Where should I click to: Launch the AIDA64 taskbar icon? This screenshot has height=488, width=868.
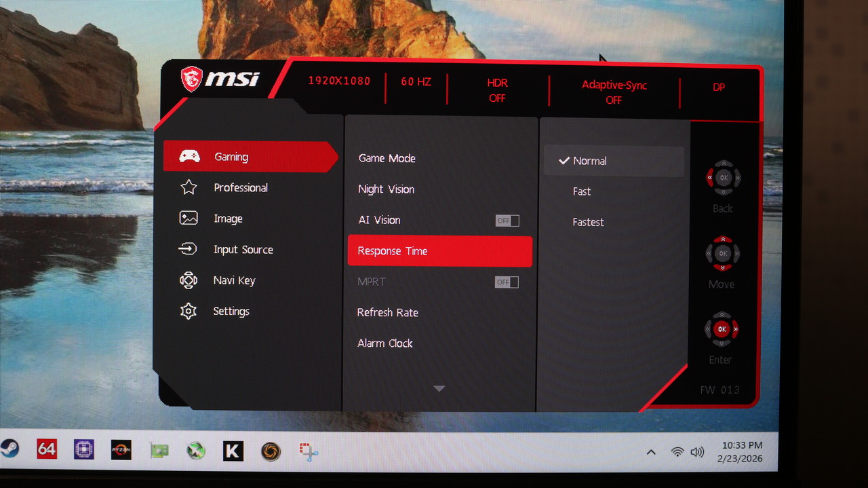pos(47,449)
